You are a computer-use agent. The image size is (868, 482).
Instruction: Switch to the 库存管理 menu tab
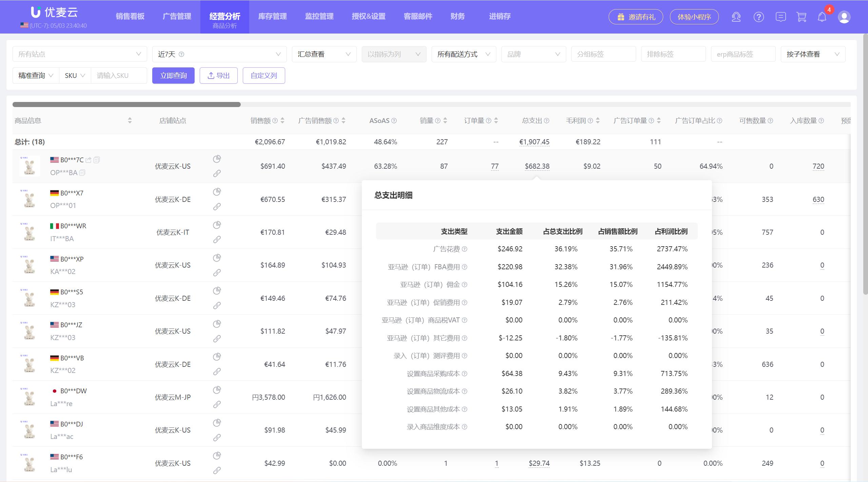click(272, 16)
